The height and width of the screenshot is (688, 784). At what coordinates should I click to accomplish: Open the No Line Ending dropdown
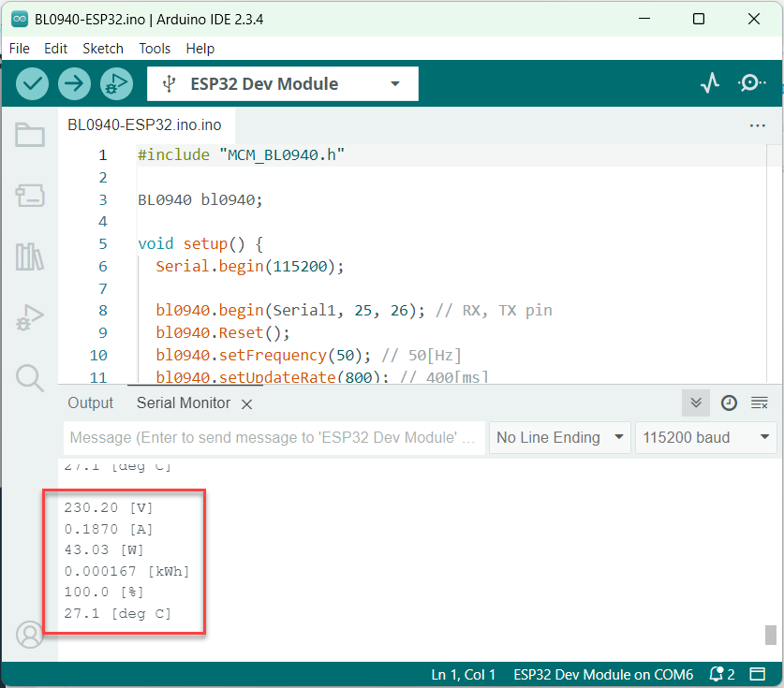tap(559, 438)
